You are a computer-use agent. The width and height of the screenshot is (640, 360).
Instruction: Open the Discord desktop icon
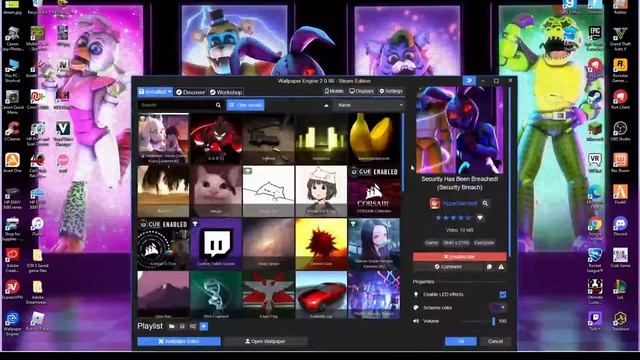click(620, 226)
